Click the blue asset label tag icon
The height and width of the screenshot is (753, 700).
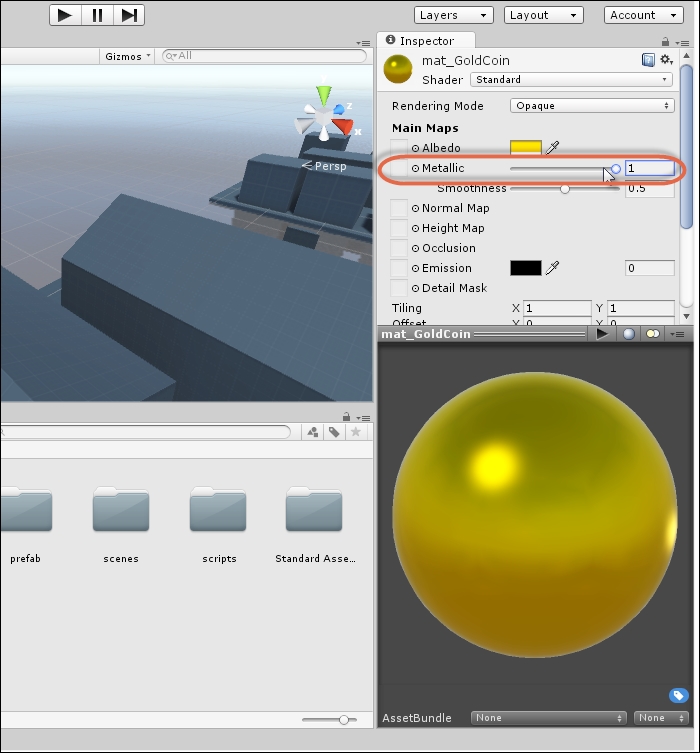pos(678,695)
